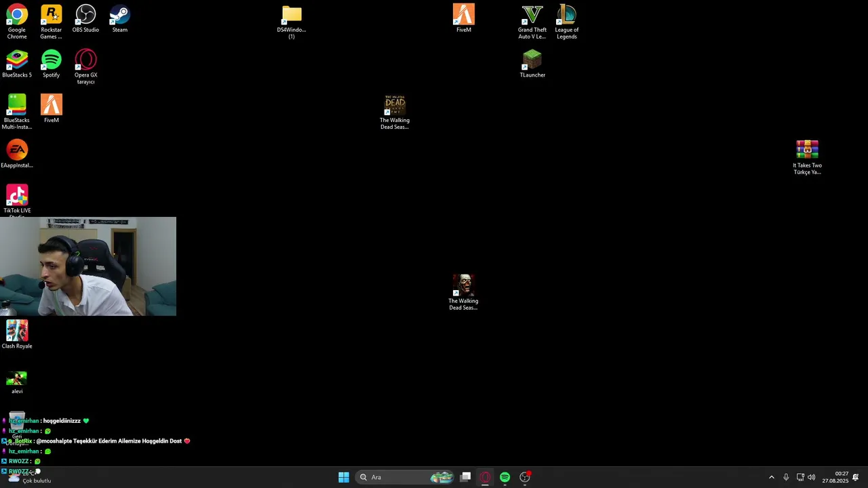Screen dimensions: 868x488
Task: Select the DS4Windows (1) folder
Action: coord(292,22)
